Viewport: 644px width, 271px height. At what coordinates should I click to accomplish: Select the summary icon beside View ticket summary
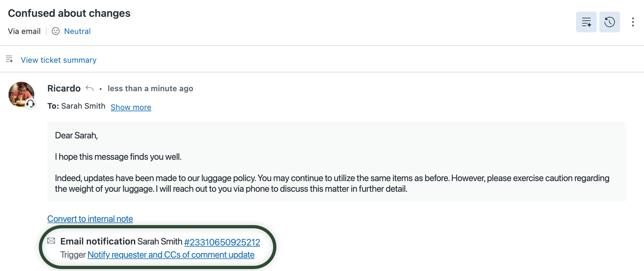(9, 60)
